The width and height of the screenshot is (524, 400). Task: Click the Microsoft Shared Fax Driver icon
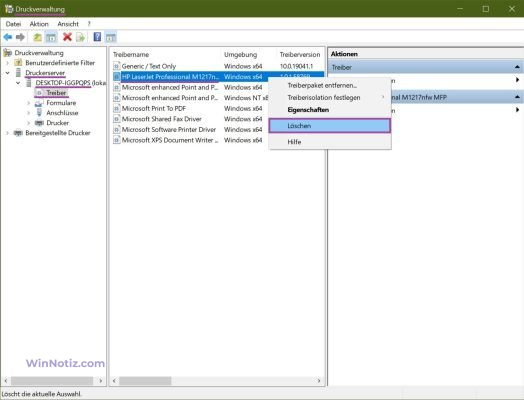(x=116, y=119)
